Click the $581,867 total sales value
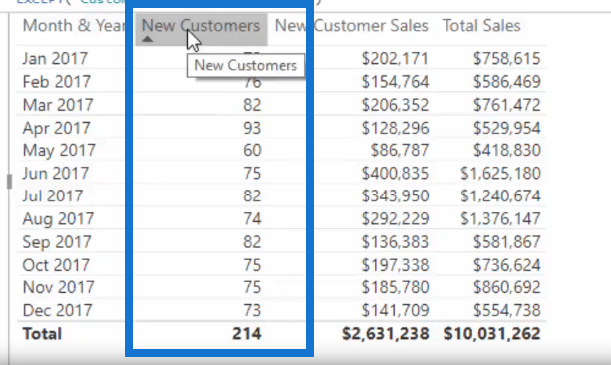This screenshot has width=611, height=365. click(x=507, y=242)
